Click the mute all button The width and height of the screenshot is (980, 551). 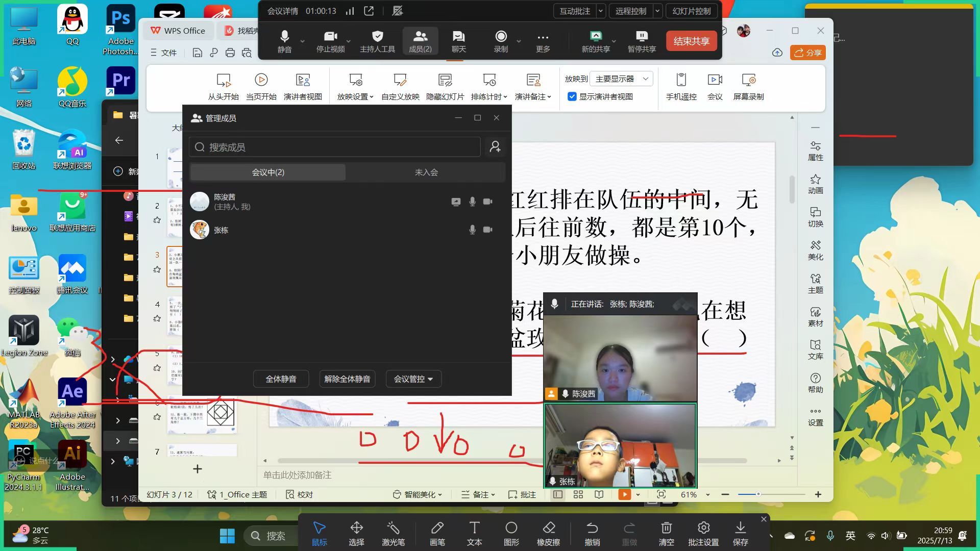pos(281,379)
